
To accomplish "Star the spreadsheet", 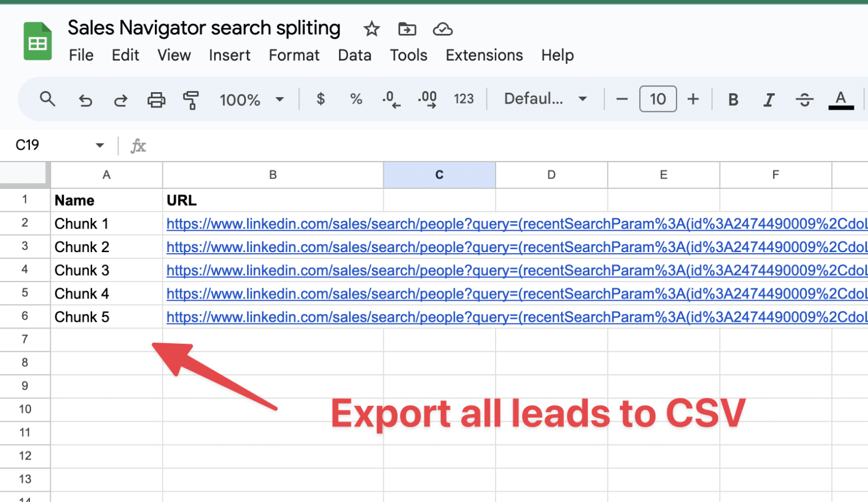I will point(371,29).
